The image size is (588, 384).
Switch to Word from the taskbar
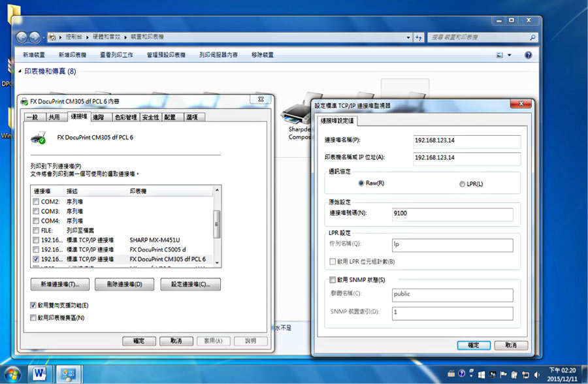(40, 374)
